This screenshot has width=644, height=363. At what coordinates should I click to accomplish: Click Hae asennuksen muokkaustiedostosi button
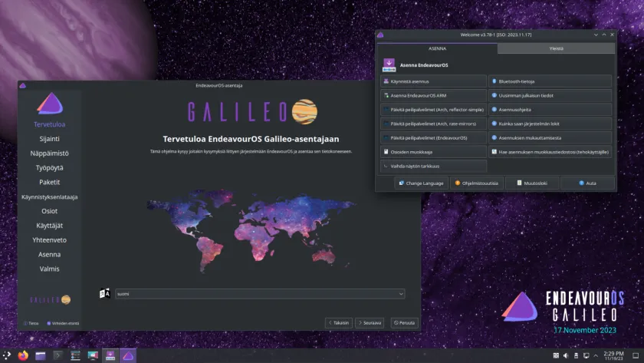coord(550,152)
